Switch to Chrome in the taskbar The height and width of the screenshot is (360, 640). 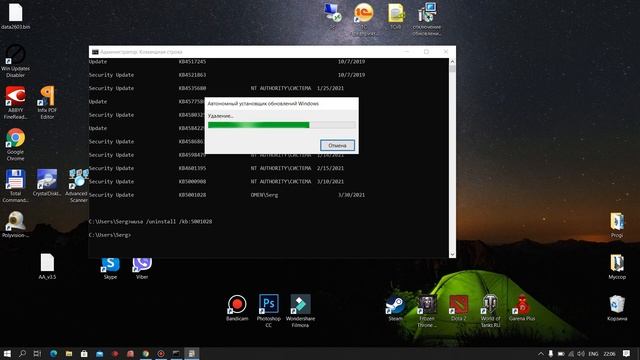pyautogui.click(x=145, y=353)
